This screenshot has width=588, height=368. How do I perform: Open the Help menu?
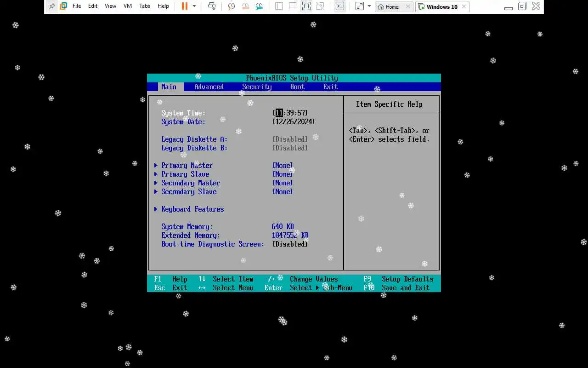click(163, 6)
